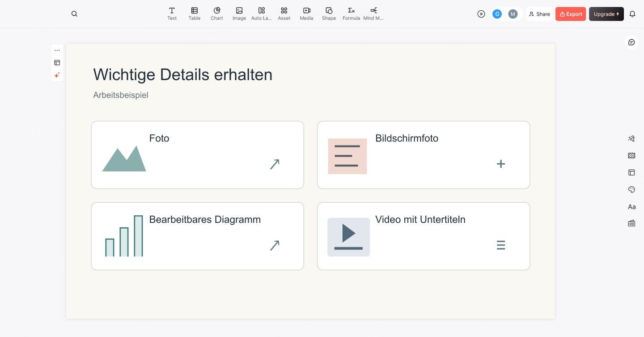Select the 'Video mit Untertiteln' label
Viewport: 644px width, 337px height.
(420, 220)
